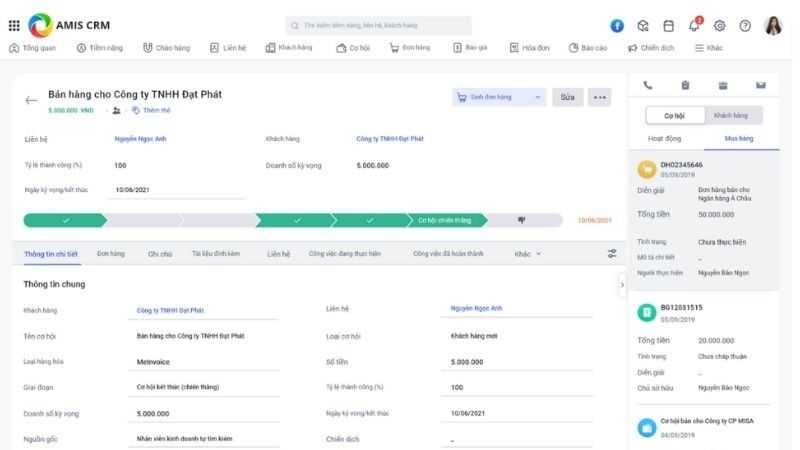Open the notifications bell
The image size is (800, 450).
click(x=696, y=25)
